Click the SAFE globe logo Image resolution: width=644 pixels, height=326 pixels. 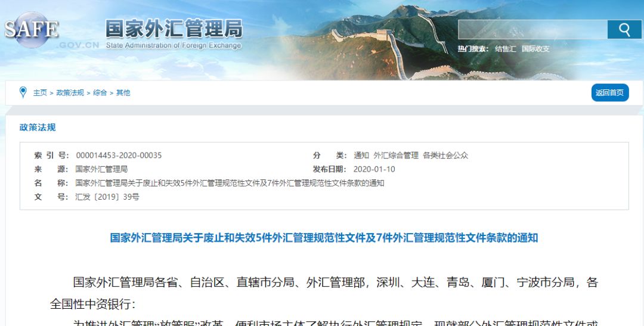coord(31,30)
